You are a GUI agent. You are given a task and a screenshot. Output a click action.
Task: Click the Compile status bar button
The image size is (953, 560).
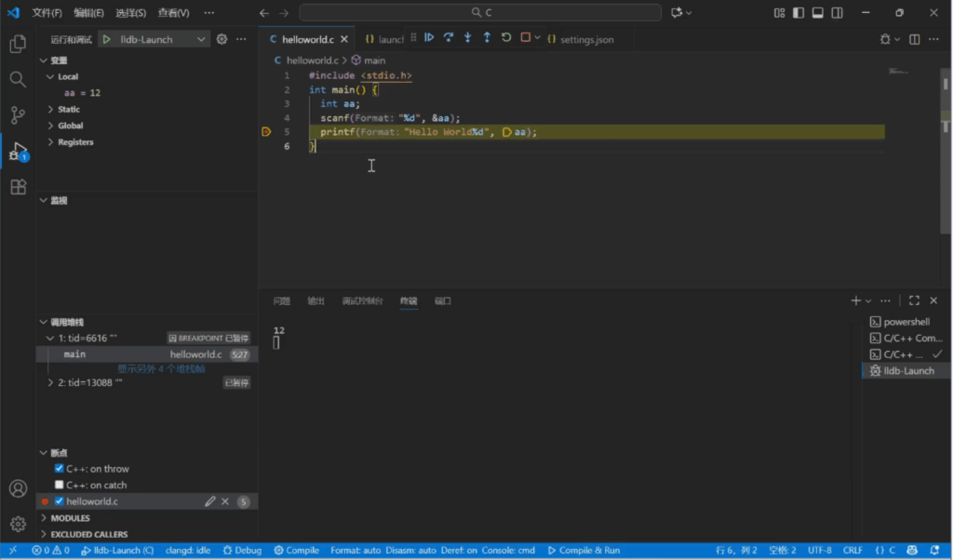297,551
